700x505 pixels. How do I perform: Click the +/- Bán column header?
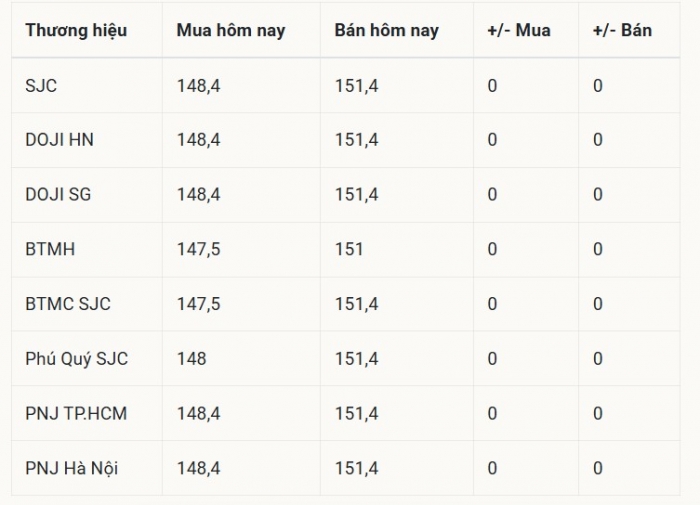(622, 30)
